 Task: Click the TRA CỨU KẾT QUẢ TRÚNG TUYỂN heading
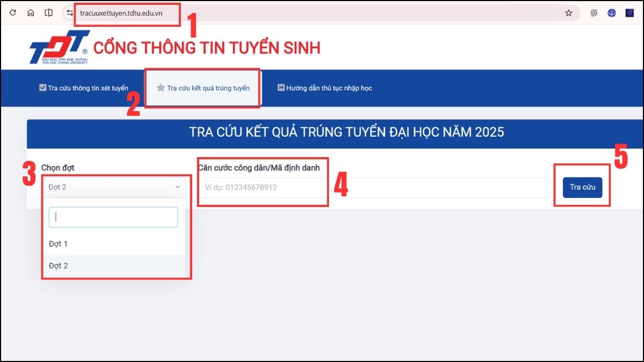(x=347, y=132)
